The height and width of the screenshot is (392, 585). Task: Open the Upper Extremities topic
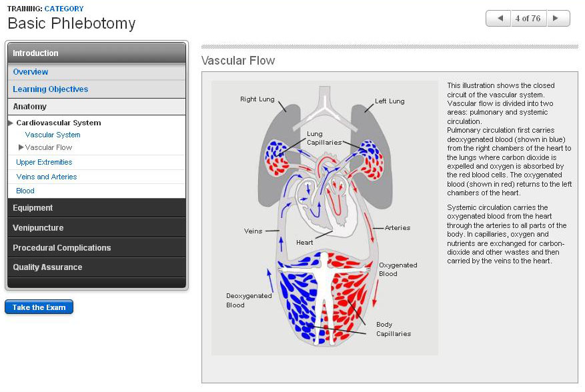pos(44,162)
